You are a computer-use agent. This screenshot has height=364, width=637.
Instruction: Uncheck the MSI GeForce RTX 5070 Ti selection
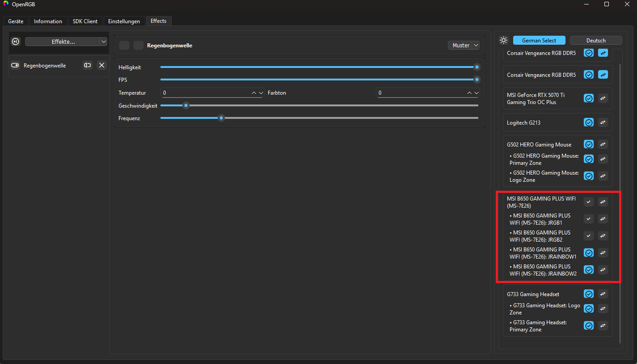(589, 98)
